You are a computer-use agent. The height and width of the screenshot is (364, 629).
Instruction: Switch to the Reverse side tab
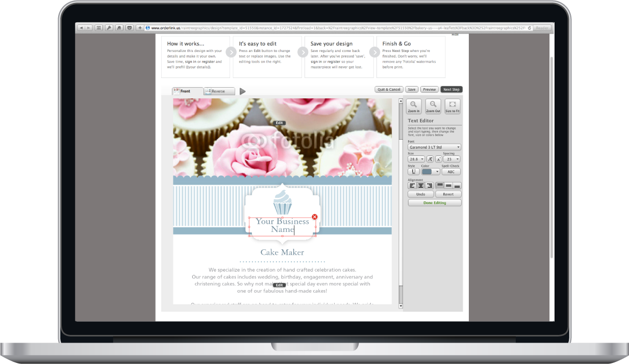(x=219, y=91)
